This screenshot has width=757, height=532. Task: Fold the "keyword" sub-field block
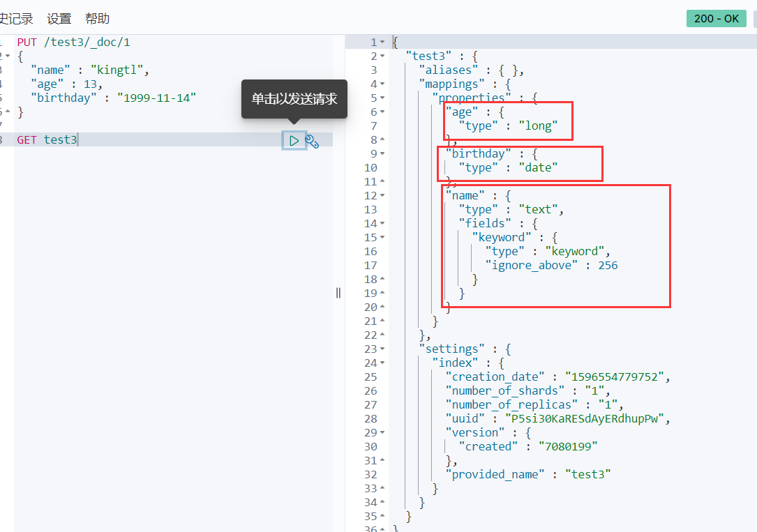(382, 237)
